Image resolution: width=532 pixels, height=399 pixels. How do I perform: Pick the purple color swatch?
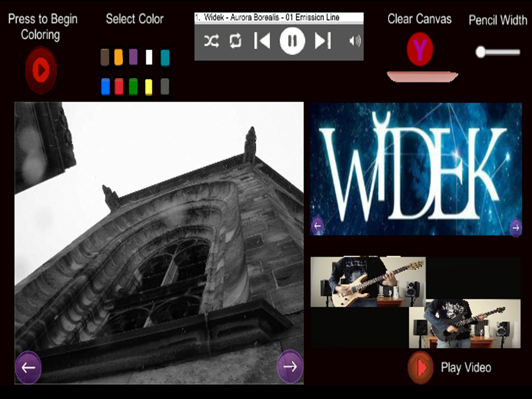[x=134, y=57]
